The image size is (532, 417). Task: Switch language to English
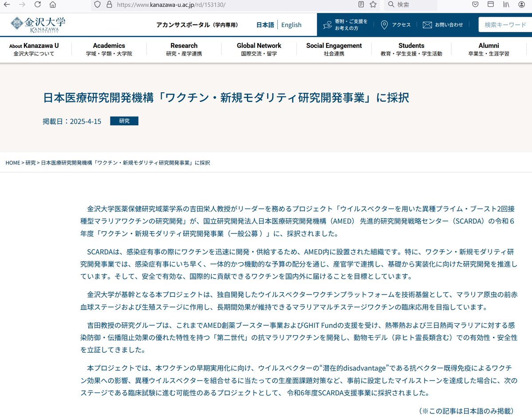[291, 25]
